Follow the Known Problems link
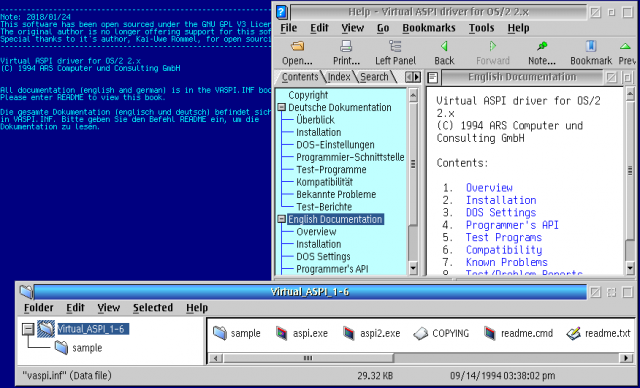 coord(507,262)
